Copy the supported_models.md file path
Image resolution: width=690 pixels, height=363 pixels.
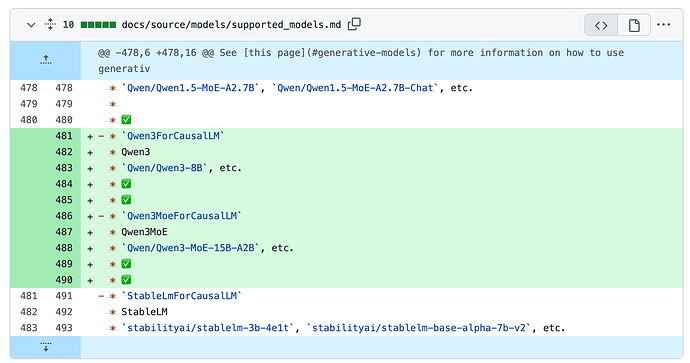coord(354,24)
